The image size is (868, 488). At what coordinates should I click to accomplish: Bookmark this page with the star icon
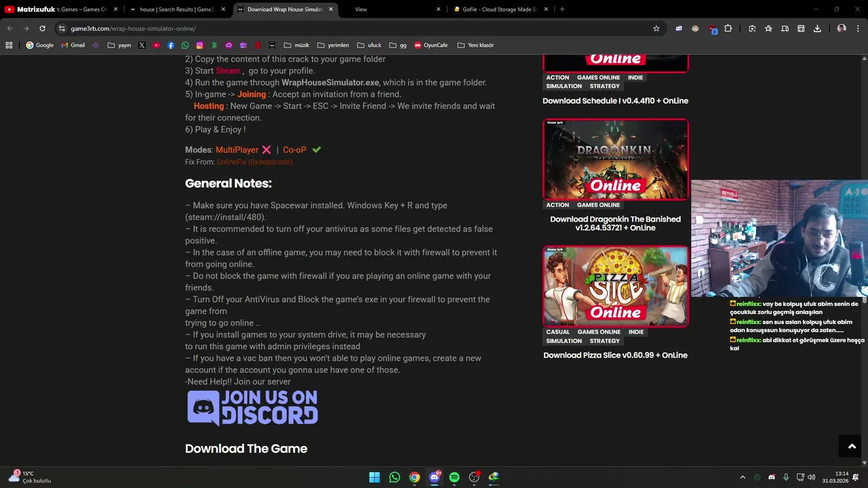[x=656, y=28]
